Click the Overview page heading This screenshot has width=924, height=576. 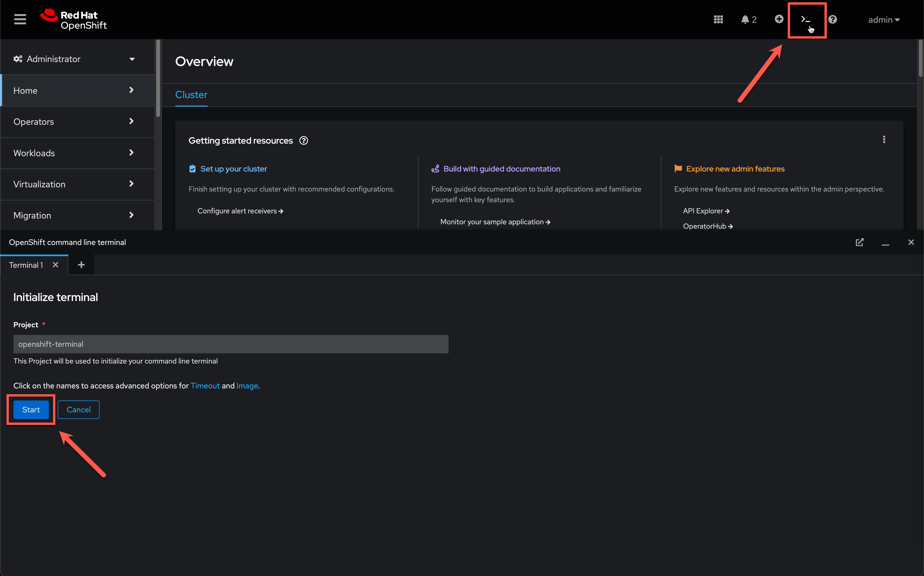coord(204,61)
